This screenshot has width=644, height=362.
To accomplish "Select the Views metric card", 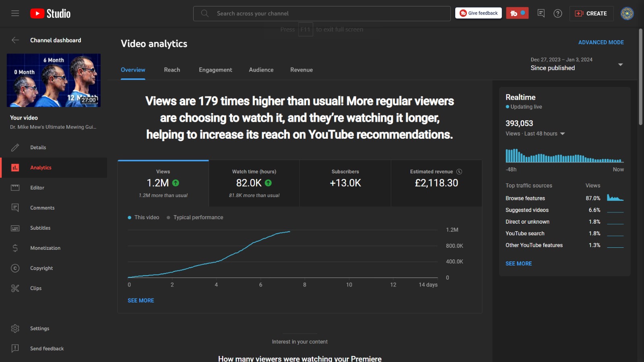I will click(x=163, y=183).
